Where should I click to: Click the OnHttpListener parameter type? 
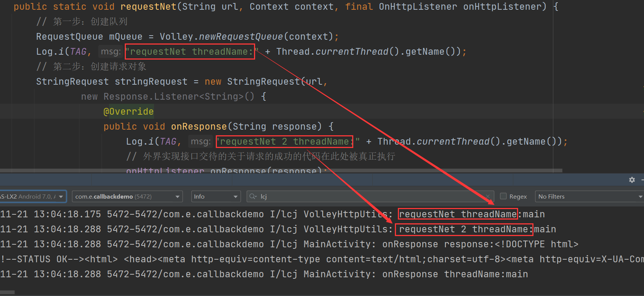point(418,7)
